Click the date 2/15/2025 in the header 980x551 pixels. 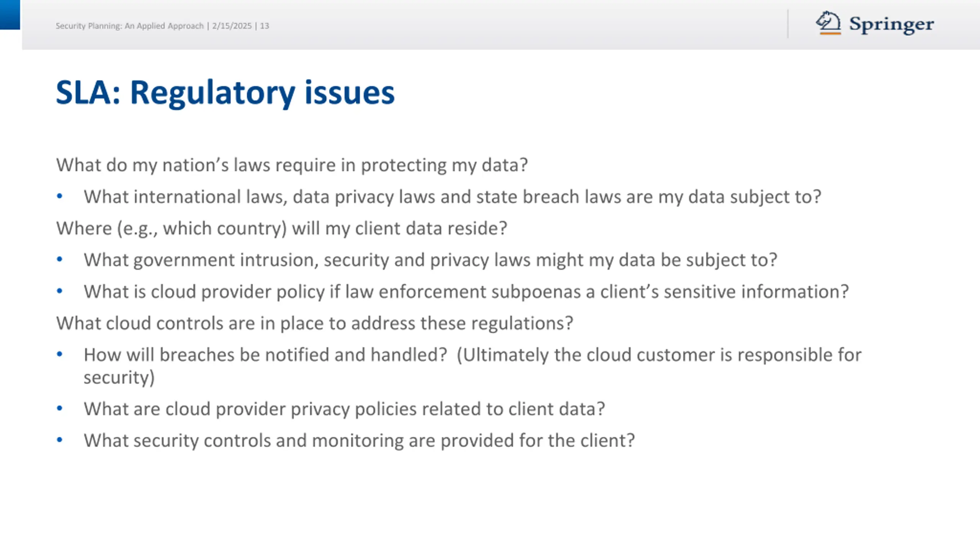point(232,26)
